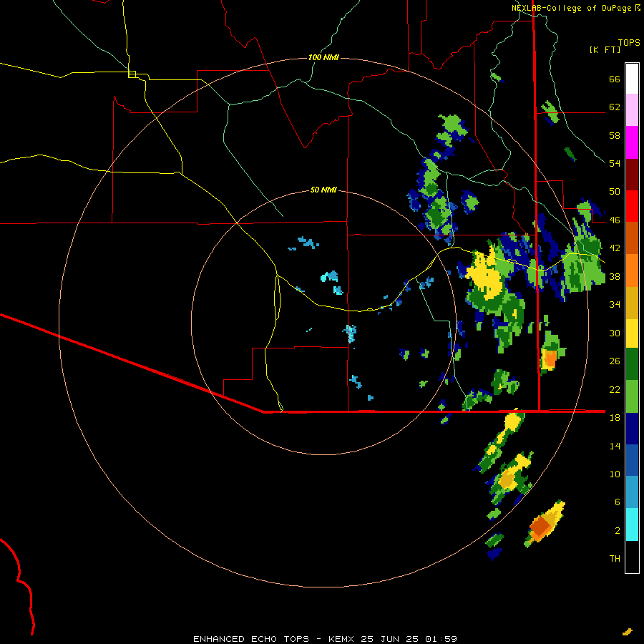Click the 6 scale label
Viewport: 644px width, 644px height.
(618, 502)
